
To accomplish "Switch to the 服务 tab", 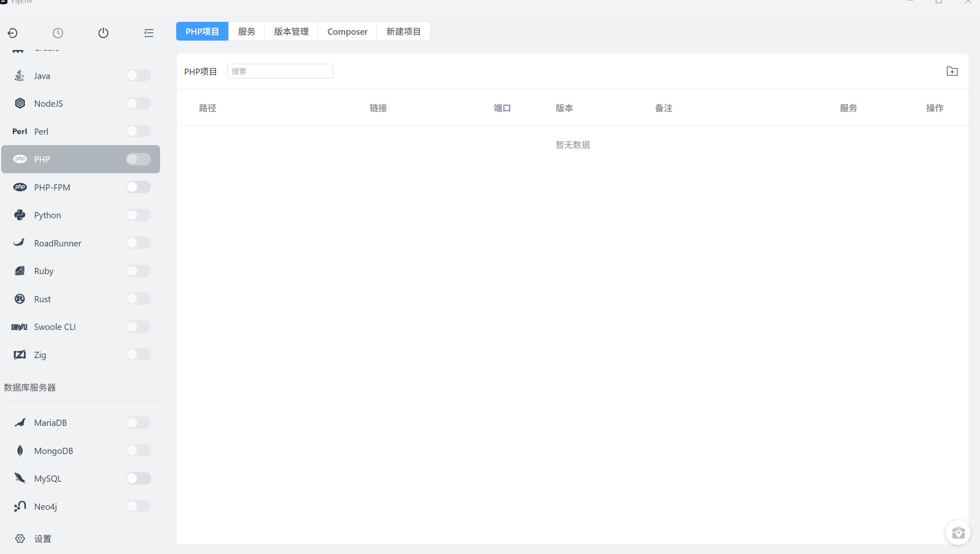I will tap(247, 31).
